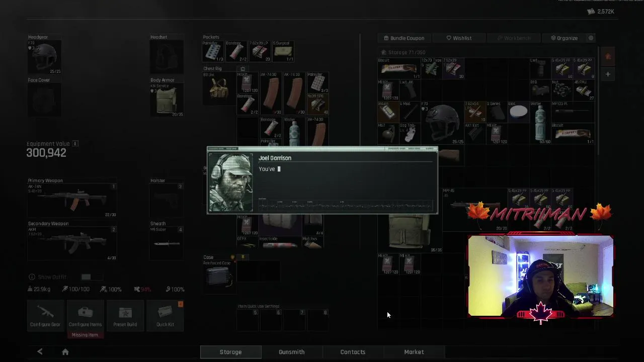Select the Water bottle in chest rig
This screenshot has width=644, height=362.
tap(294, 131)
